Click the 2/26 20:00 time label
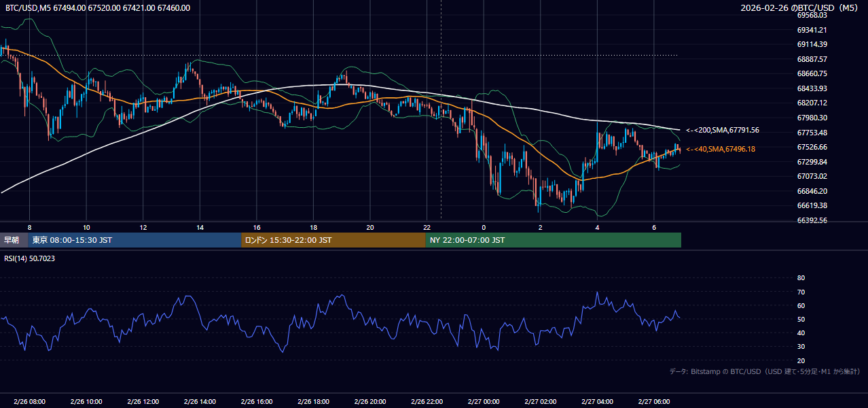The width and height of the screenshot is (868, 408). pos(370,402)
